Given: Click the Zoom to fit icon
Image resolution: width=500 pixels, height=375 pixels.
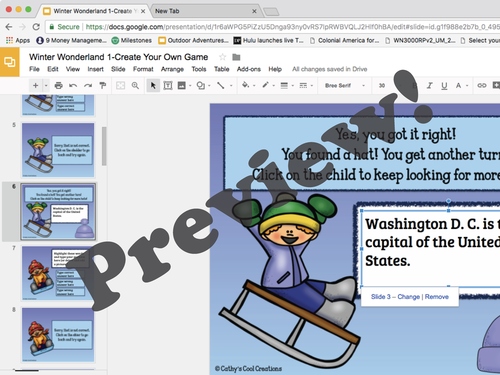Looking at the screenshot, I should (120, 86).
